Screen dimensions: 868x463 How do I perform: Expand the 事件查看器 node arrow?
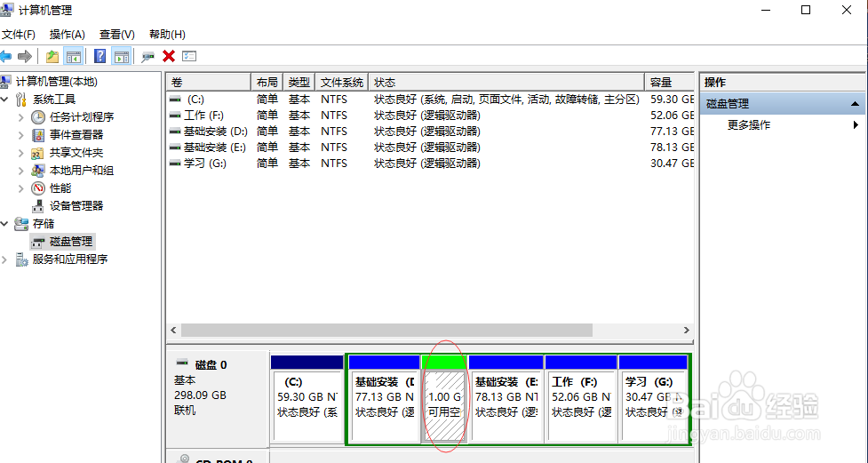coord(21,134)
